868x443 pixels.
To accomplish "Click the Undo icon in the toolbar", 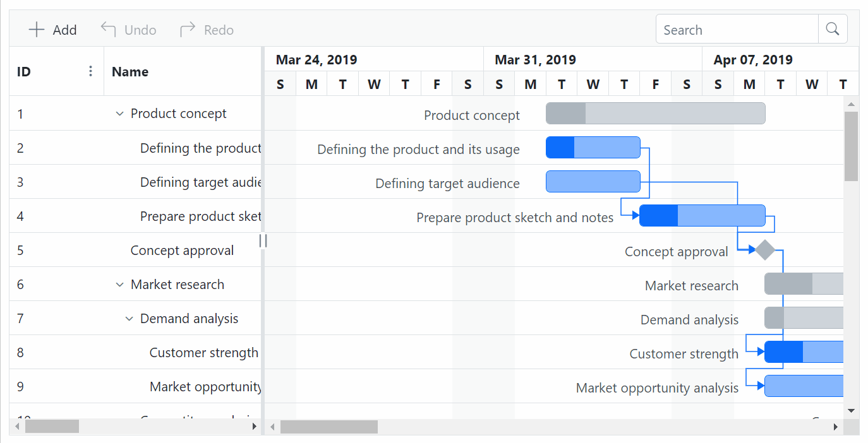I will pyautogui.click(x=107, y=29).
